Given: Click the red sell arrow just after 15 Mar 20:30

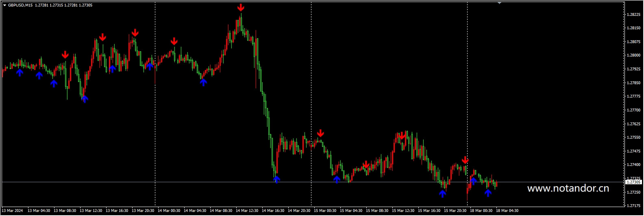Looking at the screenshot, I should 465,160.
